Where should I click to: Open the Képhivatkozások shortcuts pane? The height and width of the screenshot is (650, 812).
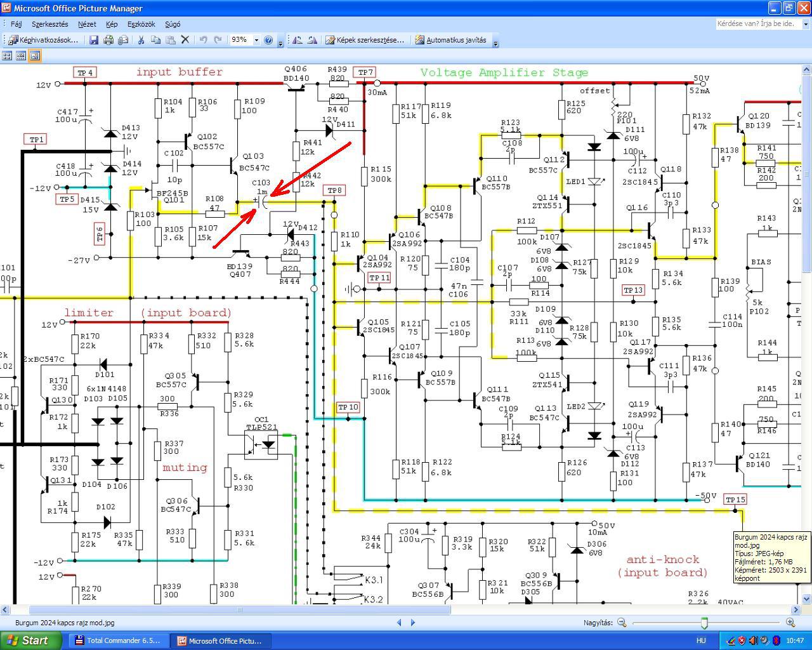(x=43, y=40)
